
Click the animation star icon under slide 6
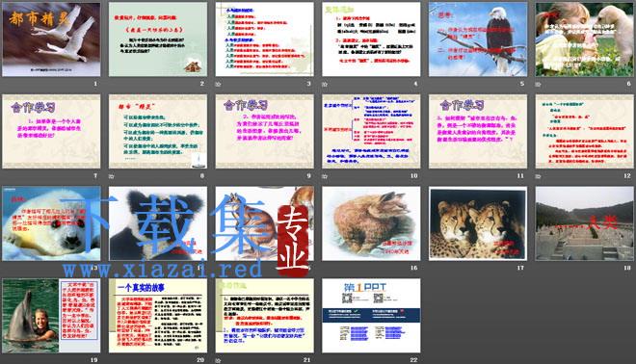(x=539, y=85)
